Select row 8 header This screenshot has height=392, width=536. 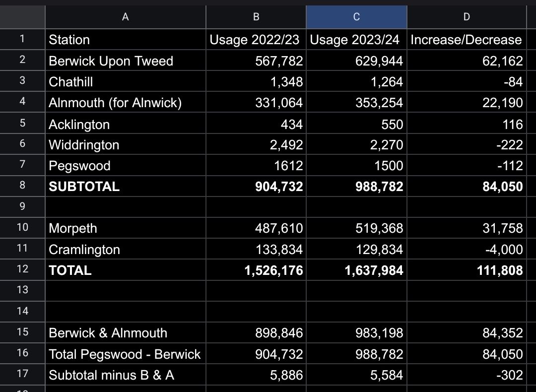pyautogui.click(x=22, y=186)
